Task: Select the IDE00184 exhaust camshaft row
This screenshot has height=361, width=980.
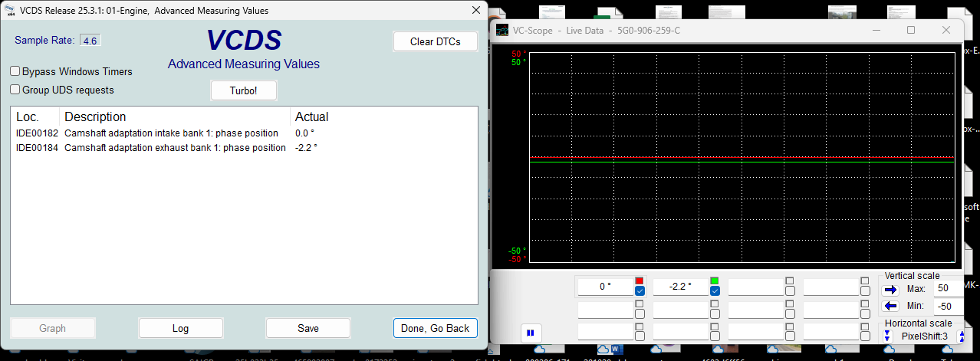Action: click(x=244, y=147)
